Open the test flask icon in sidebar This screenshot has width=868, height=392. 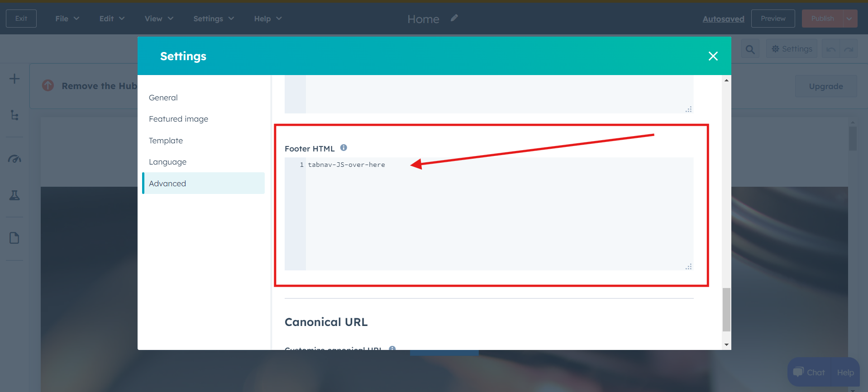coord(14,195)
